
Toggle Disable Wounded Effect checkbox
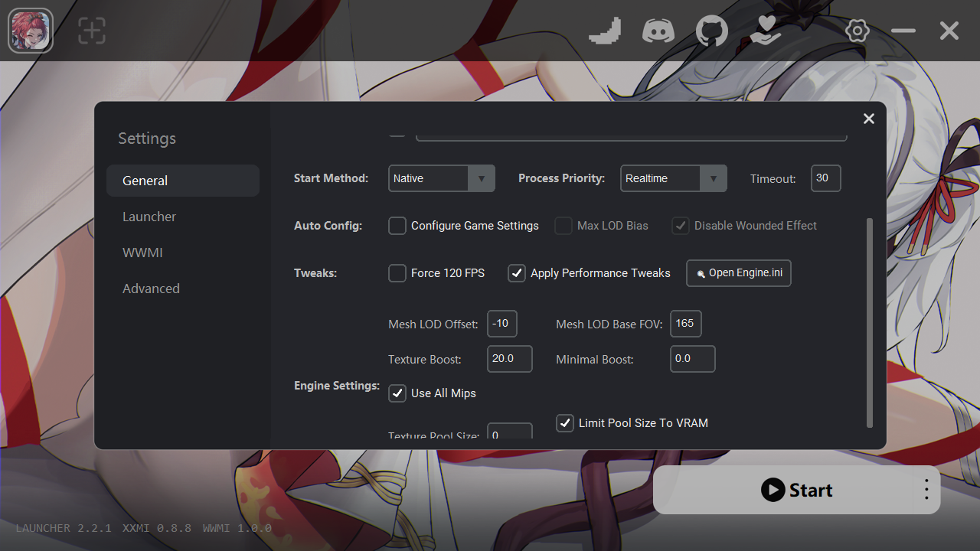click(x=681, y=226)
